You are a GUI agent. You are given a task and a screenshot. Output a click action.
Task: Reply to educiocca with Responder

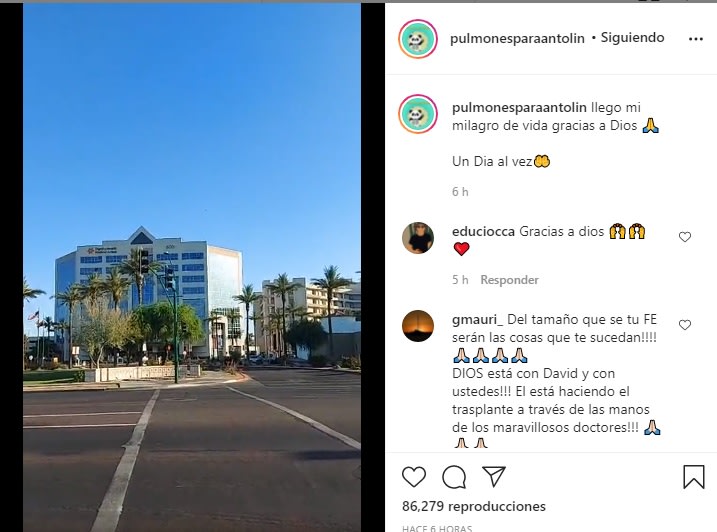click(x=509, y=280)
